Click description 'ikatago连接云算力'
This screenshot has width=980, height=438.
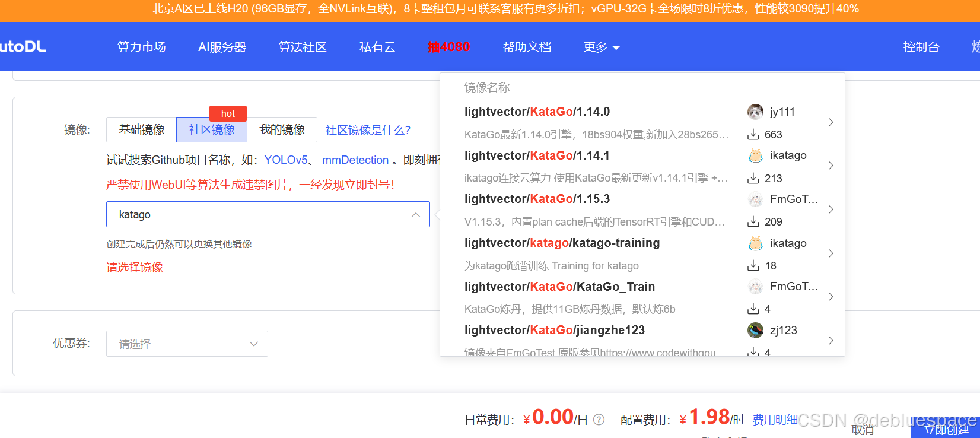(596, 178)
